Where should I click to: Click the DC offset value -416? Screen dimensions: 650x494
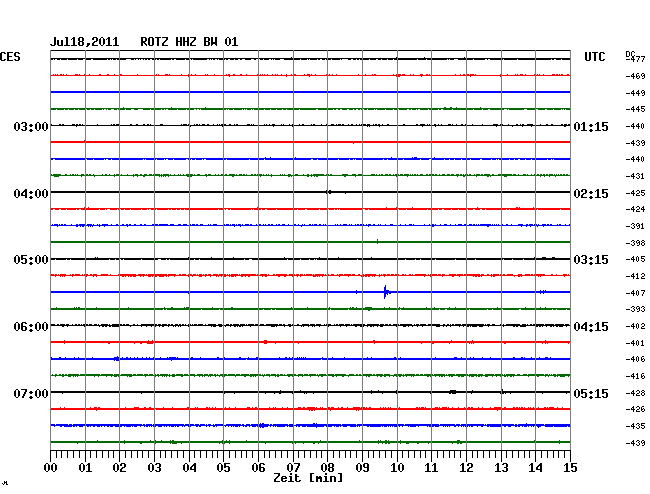(x=635, y=376)
